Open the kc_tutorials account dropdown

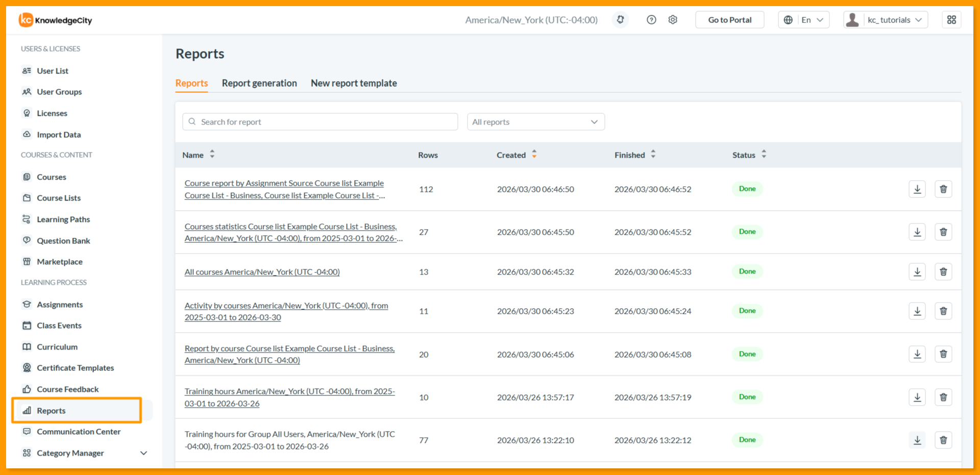(886, 20)
